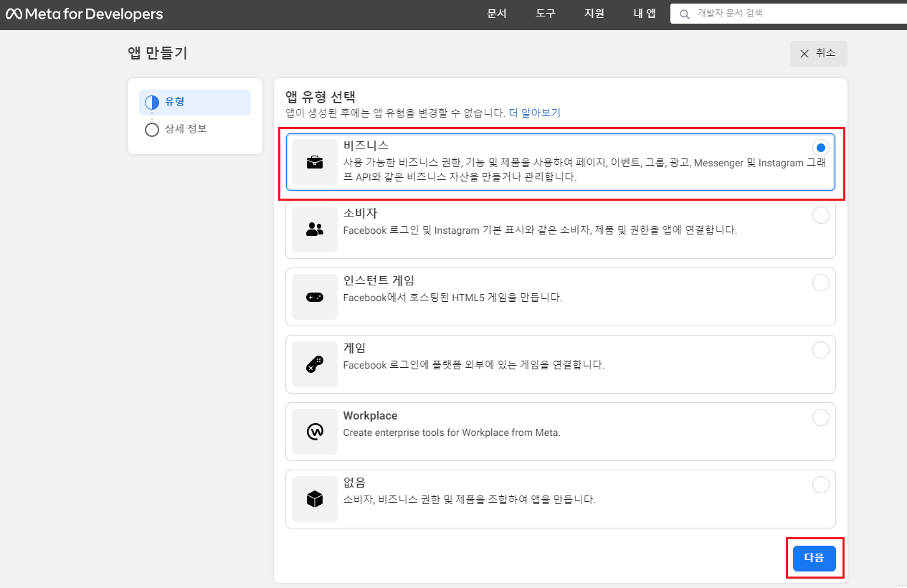Click the Workplace logo icon
907x588 pixels.
315,432
